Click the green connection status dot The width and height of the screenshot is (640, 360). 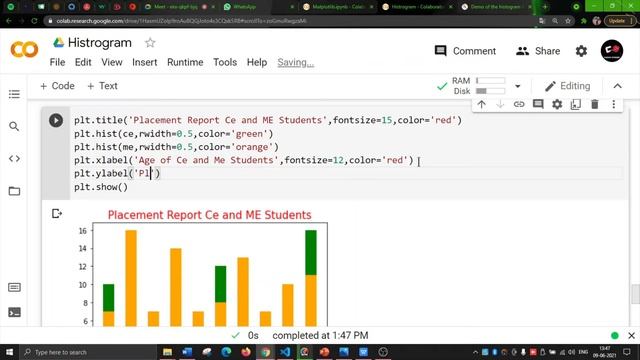(615, 336)
